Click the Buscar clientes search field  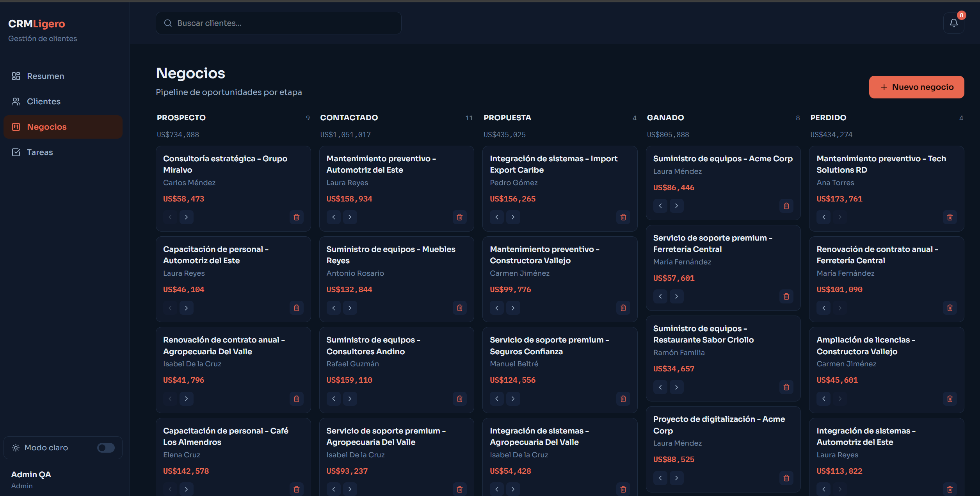[x=278, y=23]
